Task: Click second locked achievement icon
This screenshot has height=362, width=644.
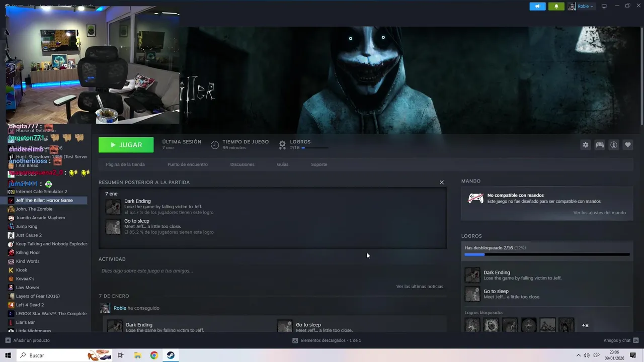Action: click(x=491, y=325)
